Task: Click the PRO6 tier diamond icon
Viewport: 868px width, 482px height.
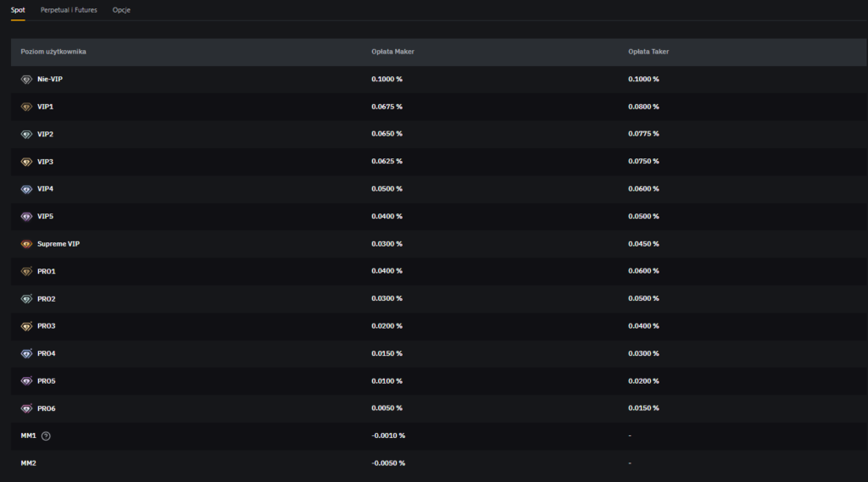Action: 26,408
